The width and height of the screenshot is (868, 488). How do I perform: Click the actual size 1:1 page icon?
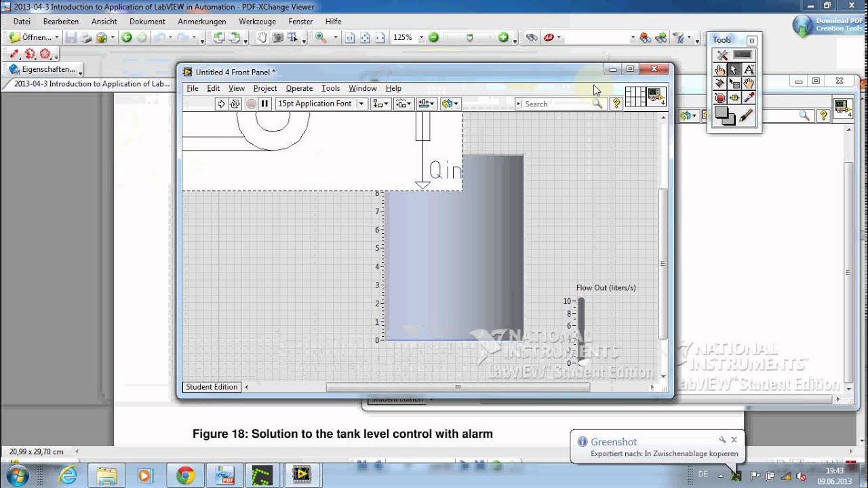point(350,38)
